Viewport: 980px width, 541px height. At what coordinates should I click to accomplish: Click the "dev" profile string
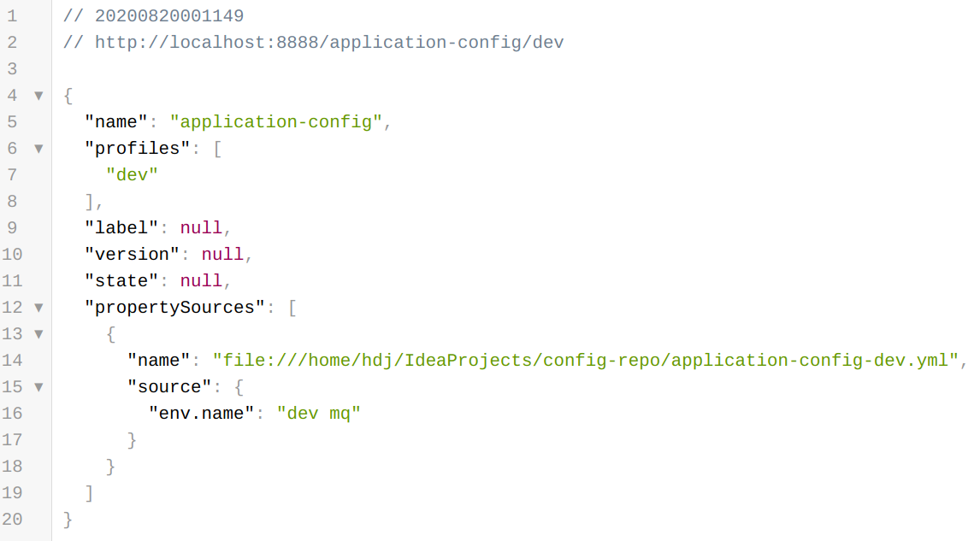pos(132,175)
